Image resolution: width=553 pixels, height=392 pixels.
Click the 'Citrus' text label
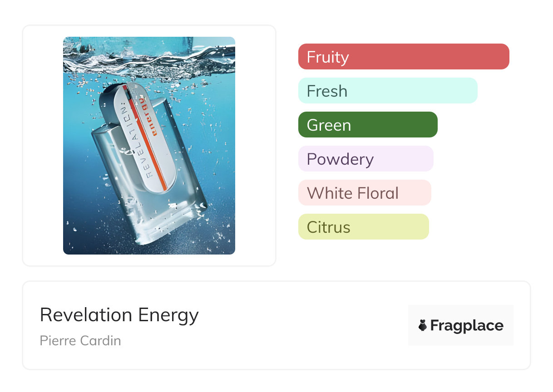(328, 227)
